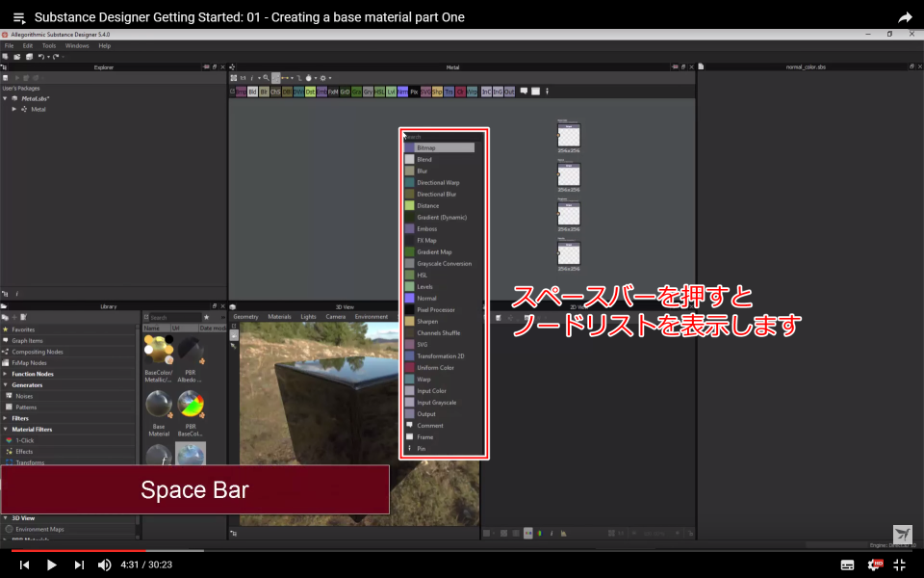Choose Uniform Color from node list

439,367
